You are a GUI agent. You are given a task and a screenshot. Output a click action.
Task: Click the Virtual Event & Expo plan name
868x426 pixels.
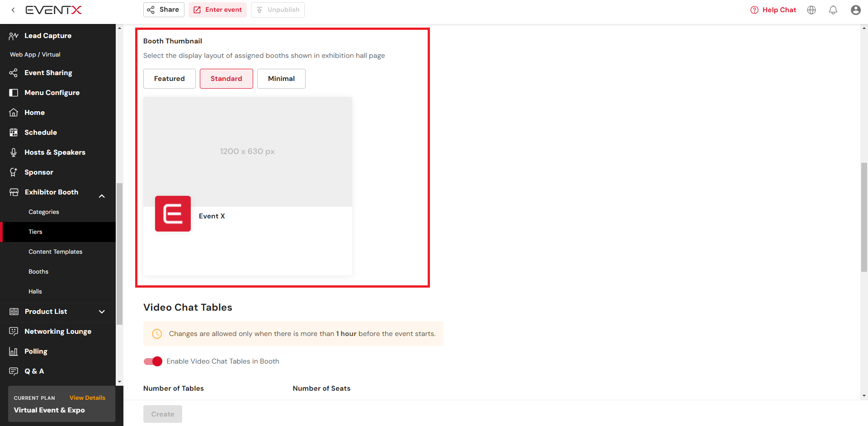pyautogui.click(x=49, y=410)
